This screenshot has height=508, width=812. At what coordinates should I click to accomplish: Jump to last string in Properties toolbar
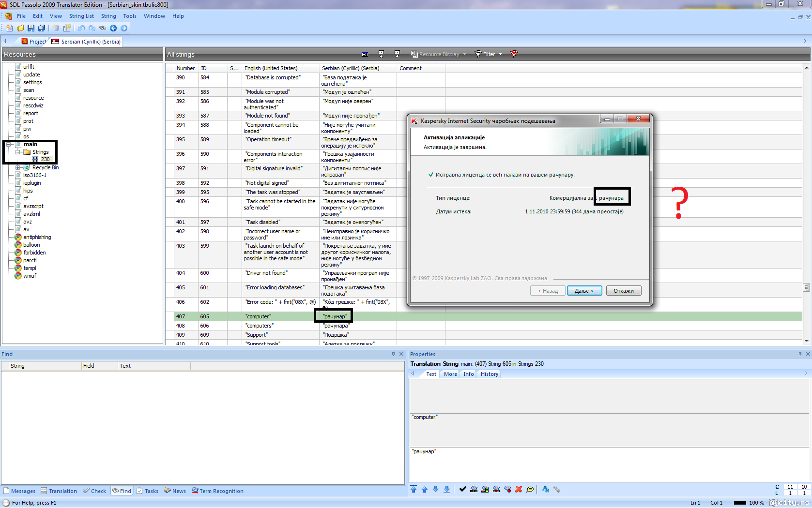click(447, 489)
